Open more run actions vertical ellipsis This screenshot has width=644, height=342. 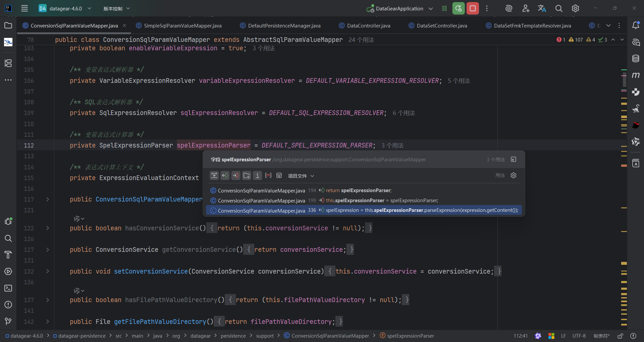point(487,8)
